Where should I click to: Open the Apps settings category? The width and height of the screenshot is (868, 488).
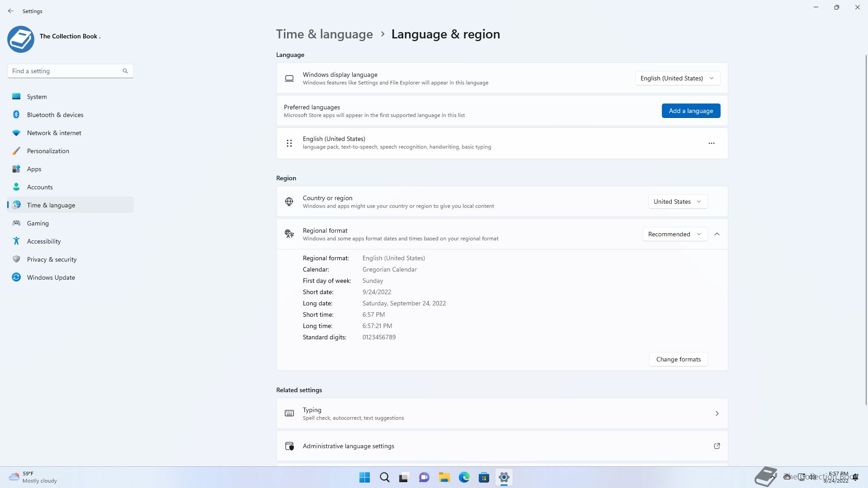click(71, 169)
